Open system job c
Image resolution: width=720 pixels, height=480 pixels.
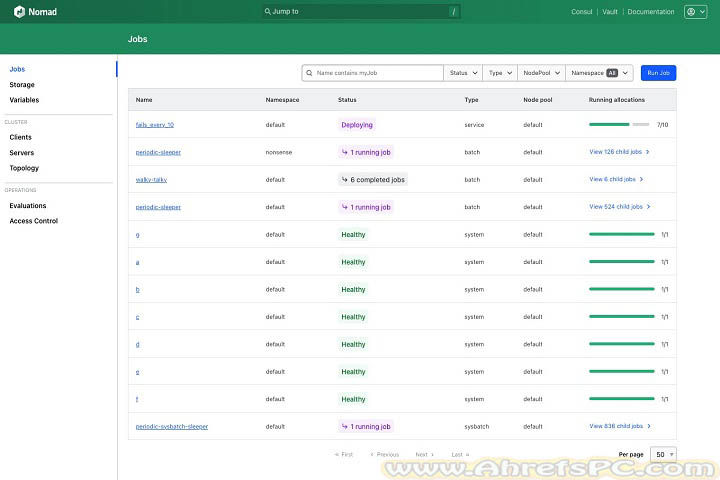point(137,317)
